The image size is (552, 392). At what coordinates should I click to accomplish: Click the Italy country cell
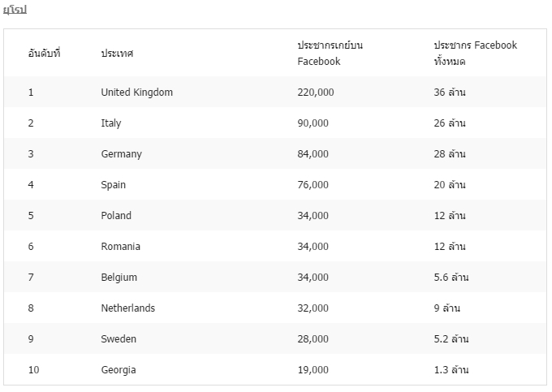coord(111,123)
